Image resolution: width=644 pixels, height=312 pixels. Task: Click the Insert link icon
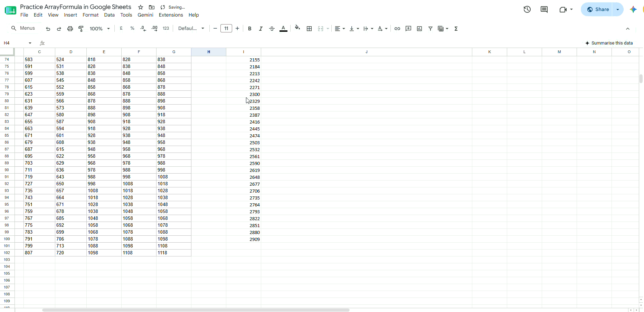(397, 29)
